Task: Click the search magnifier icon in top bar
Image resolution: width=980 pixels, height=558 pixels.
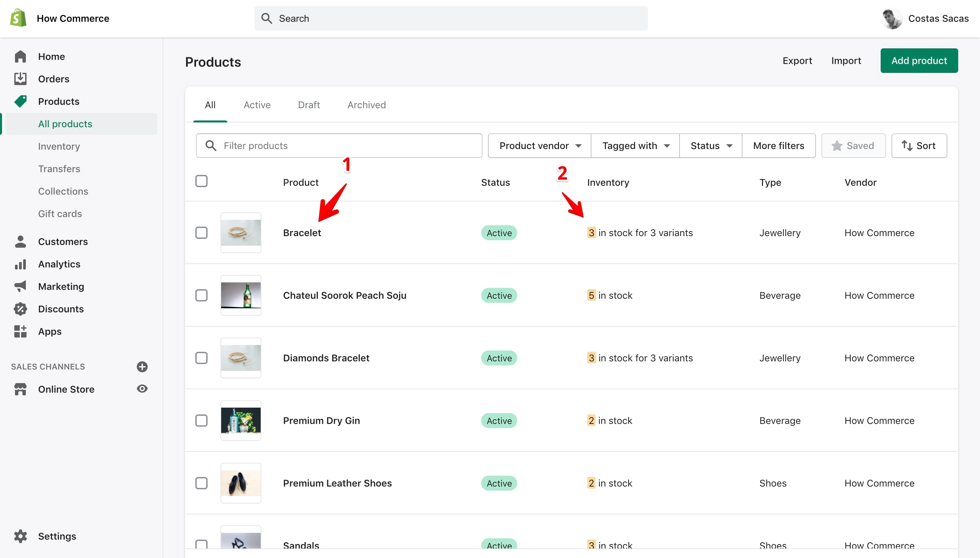Action: [x=266, y=18]
